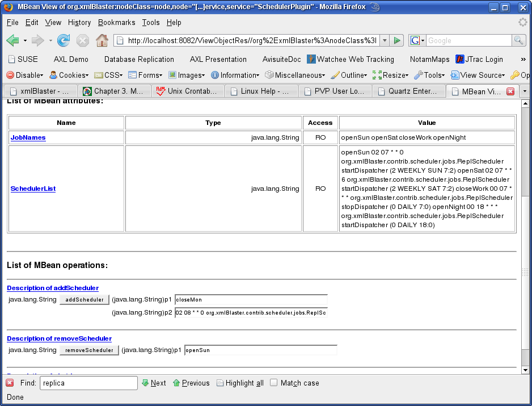Open the Back history dropdown arrow

(x=25, y=40)
